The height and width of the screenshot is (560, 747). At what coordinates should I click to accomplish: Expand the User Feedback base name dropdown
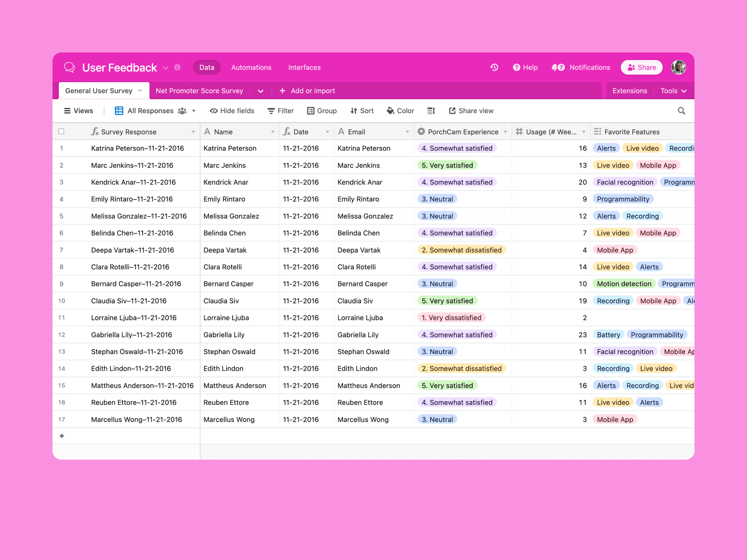point(166,68)
